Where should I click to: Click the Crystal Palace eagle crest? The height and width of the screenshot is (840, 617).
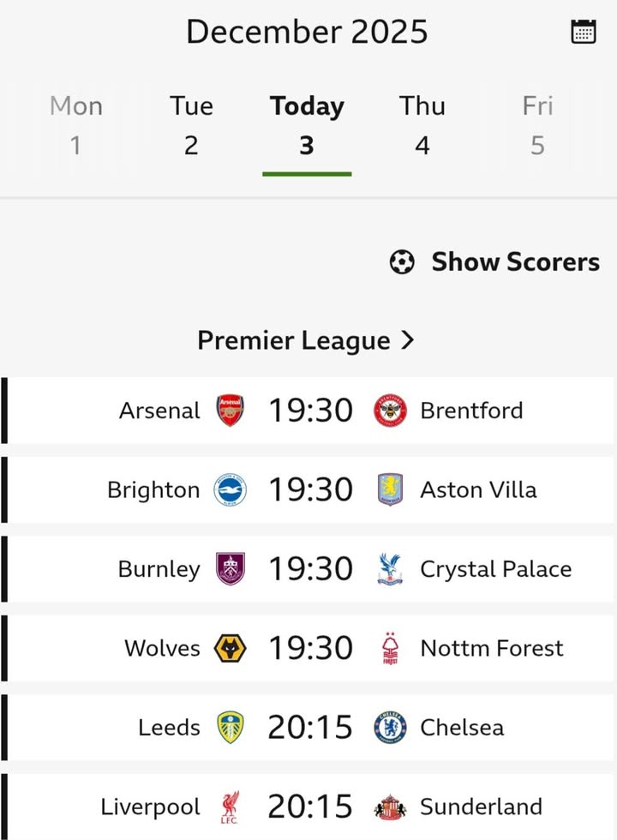pos(390,569)
